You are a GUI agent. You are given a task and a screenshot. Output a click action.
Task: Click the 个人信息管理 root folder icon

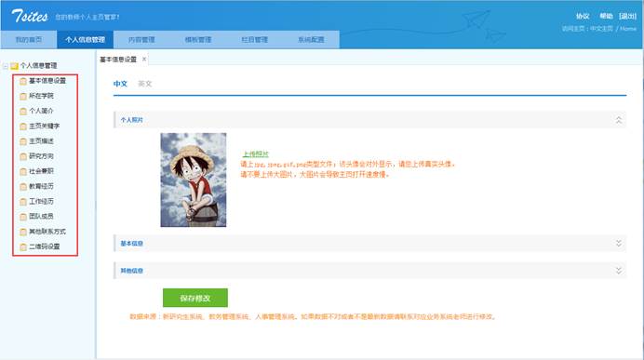[14, 66]
